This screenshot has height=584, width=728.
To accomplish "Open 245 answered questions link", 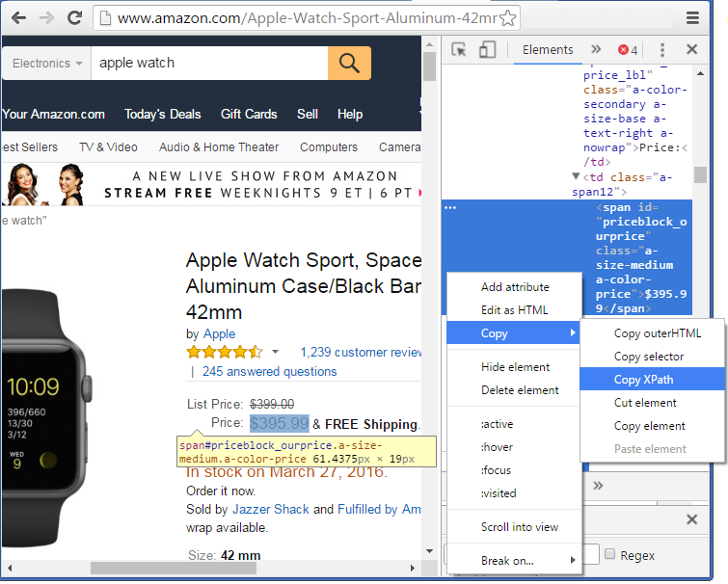I will 269,372.
